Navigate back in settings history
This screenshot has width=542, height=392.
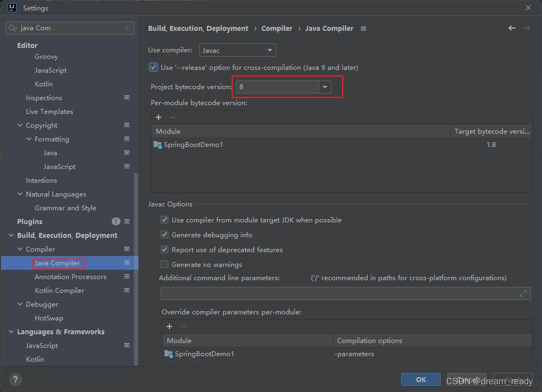pos(512,29)
